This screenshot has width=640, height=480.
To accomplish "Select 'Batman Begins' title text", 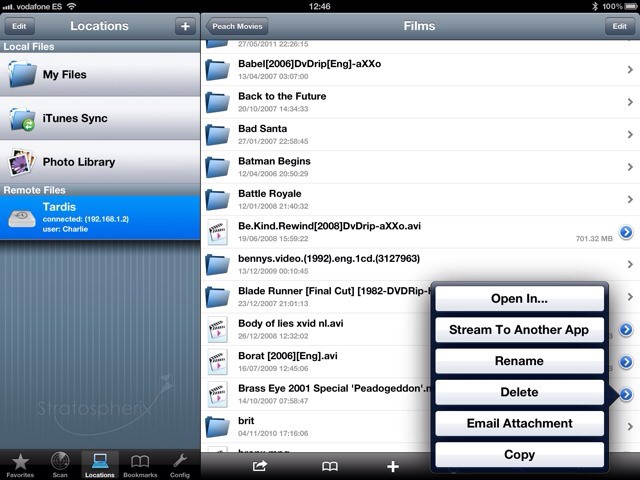I will point(274,161).
